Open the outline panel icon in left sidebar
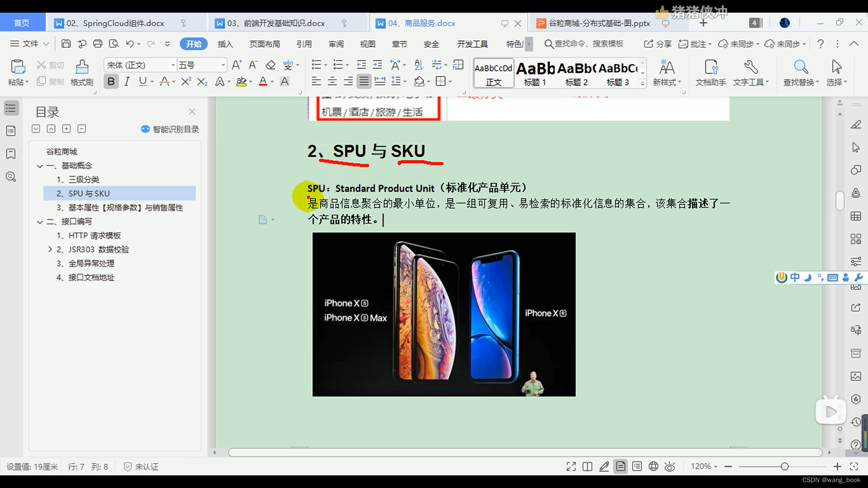Image resolution: width=868 pixels, height=488 pixels. tap(11, 108)
